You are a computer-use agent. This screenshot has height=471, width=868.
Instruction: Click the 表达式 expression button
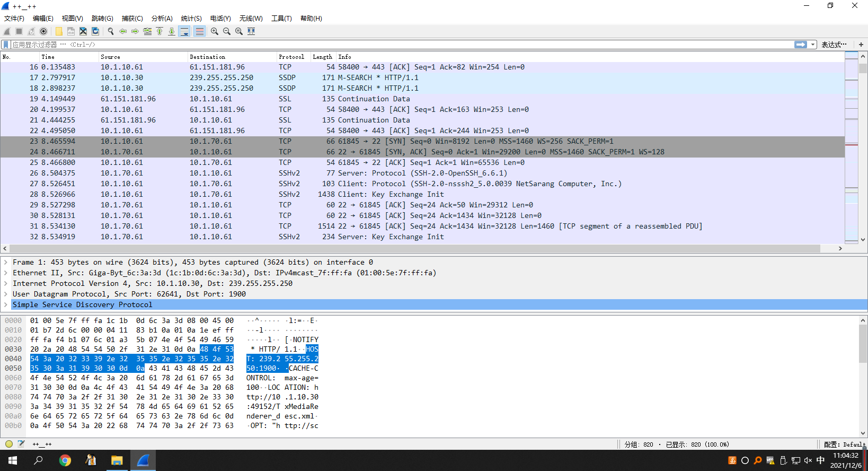834,45
